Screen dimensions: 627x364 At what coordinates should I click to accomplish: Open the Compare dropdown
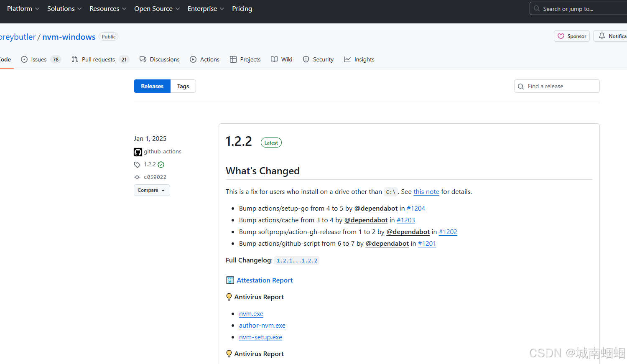click(x=152, y=190)
